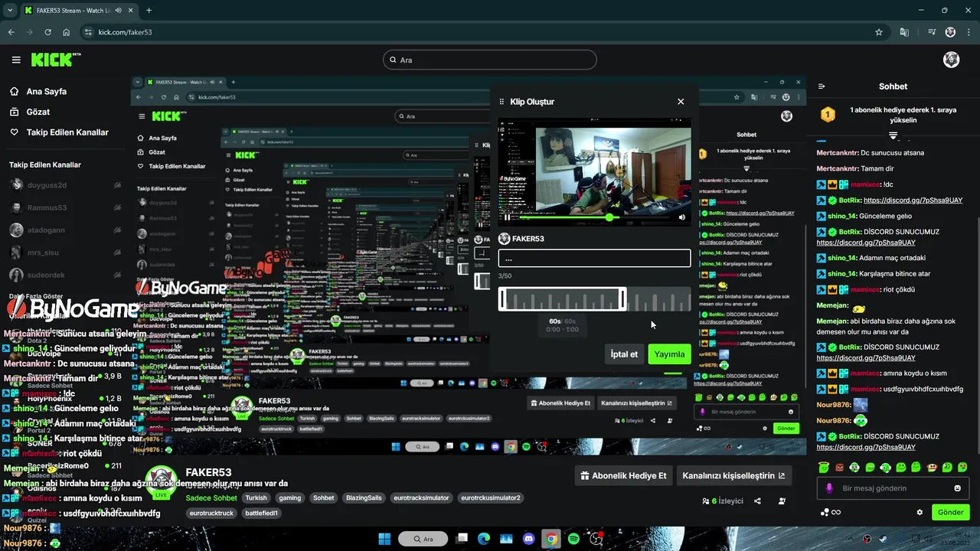Insert the angry red emote

pyautogui.click(x=839, y=467)
